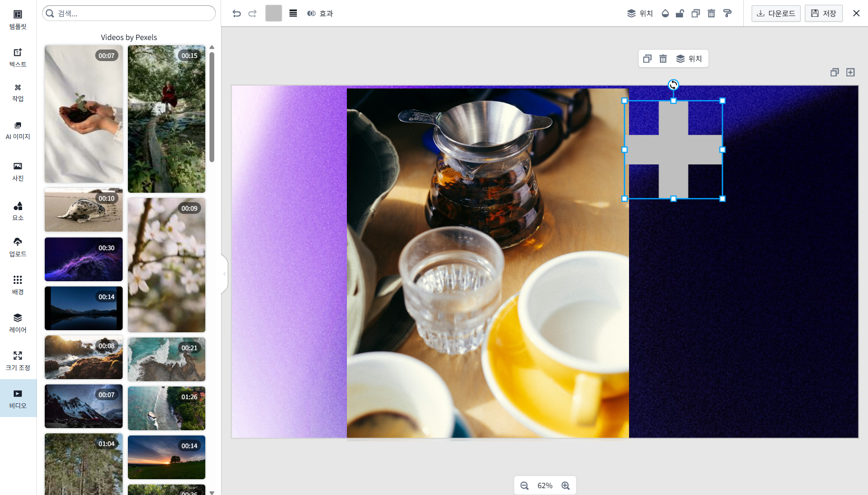Collapse the side panel with arrow handle

click(x=225, y=274)
